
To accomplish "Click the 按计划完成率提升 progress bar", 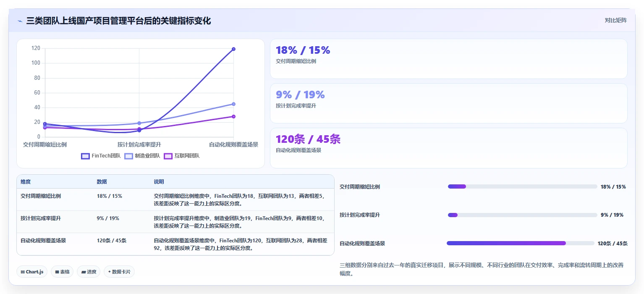I will pyautogui.click(x=522, y=215).
